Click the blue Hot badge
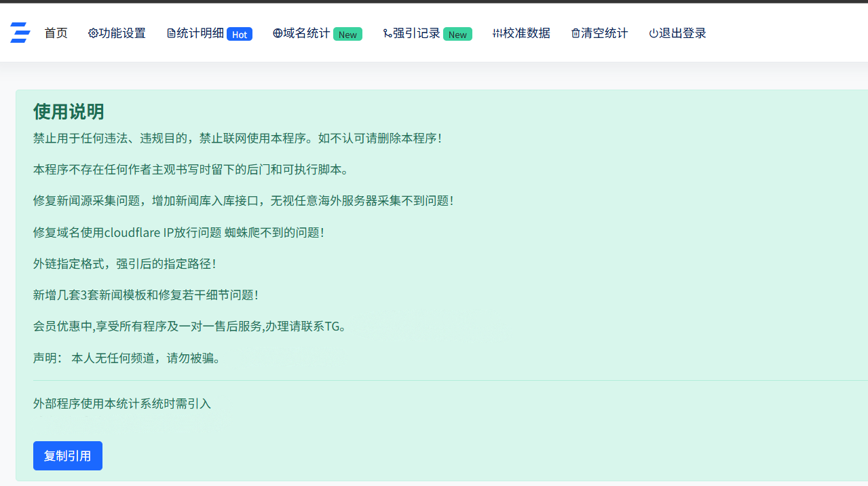Screen dimensions: 868x486 [240, 35]
